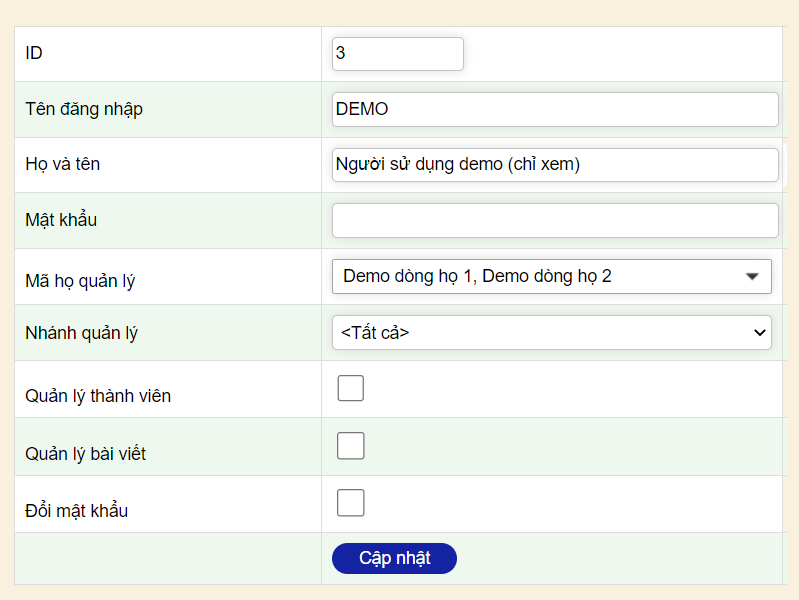This screenshot has height=600, width=799.
Task: Check the Đổi mật khẩu checkbox
Action: click(x=351, y=503)
